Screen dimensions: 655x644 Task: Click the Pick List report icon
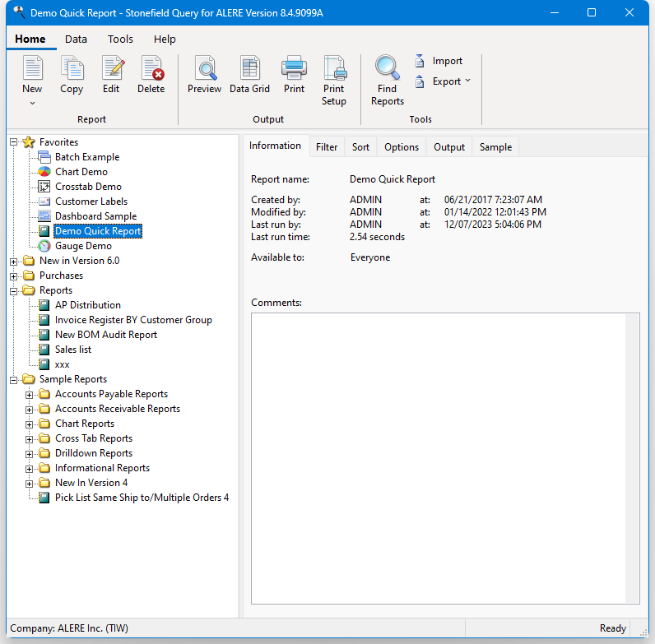point(44,498)
